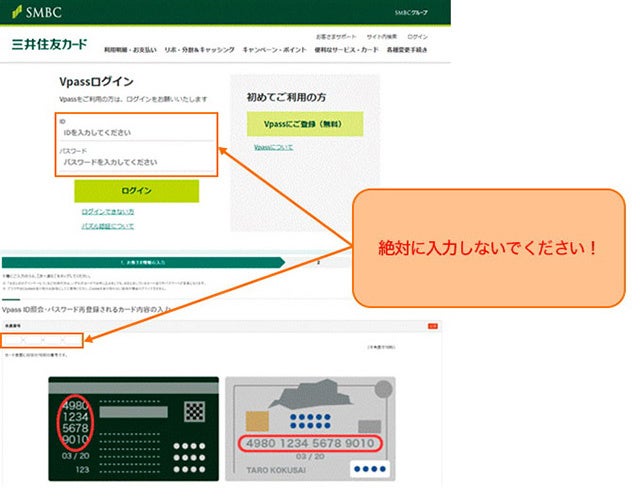Viewport: 640px width, 504px height.
Task: Open キャンペーン・ポイント menu
Action: pos(274,50)
